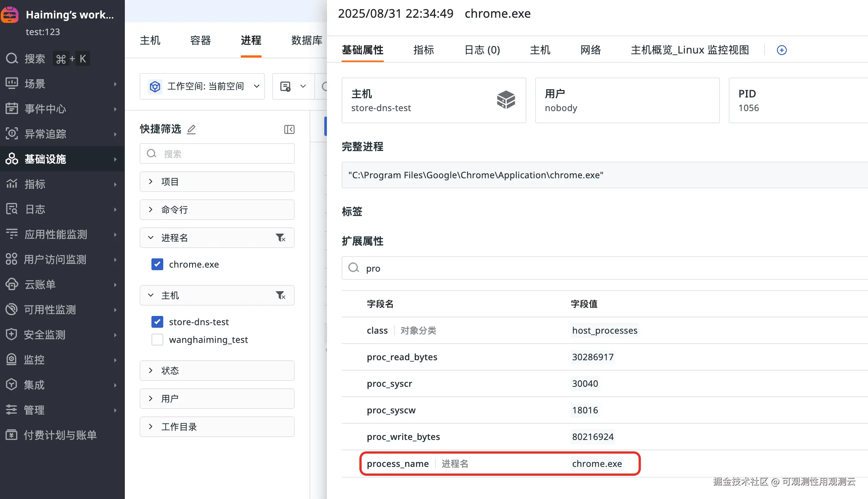The height and width of the screenshot is (499, 868).
Task: Open the list view mode icon dropdown
Action: tap(293, 86)
